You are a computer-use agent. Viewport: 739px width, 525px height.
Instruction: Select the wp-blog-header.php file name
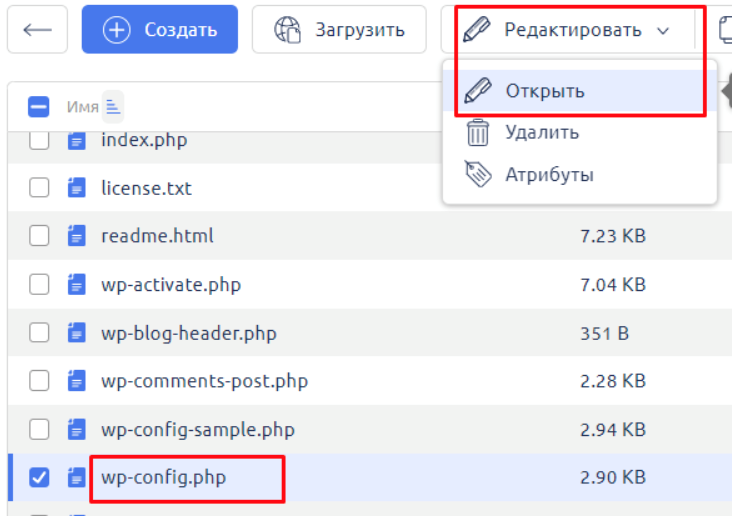click(189, 333)
